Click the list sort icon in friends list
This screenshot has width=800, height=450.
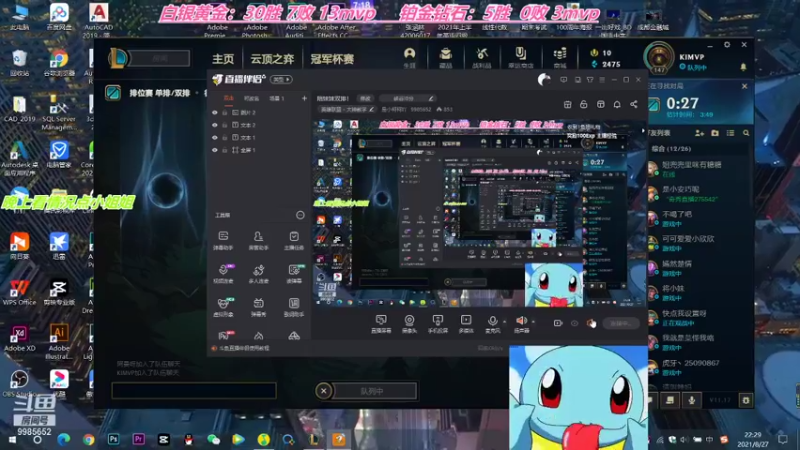[x=730, y=133]
